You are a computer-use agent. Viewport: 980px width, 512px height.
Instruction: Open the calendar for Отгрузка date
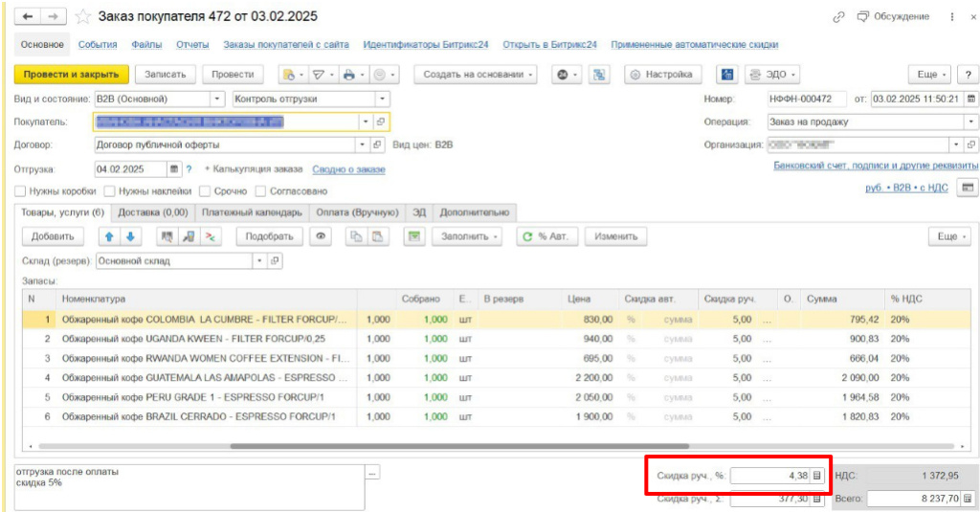[174, 168]
